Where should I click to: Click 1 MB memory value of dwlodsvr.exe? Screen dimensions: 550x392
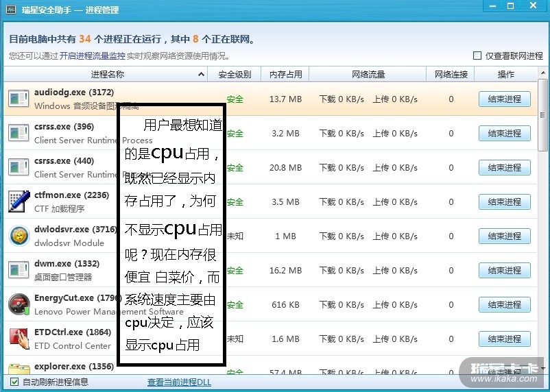[x=285, y=236]
